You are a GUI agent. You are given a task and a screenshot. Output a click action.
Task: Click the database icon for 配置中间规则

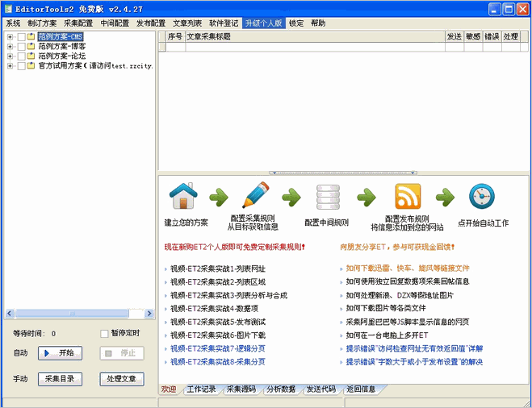(x=328, y=197)
